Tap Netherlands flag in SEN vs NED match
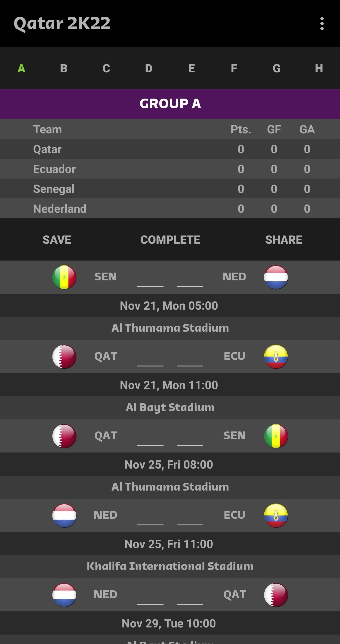The image size is (340, 644). tap(276, 277)
